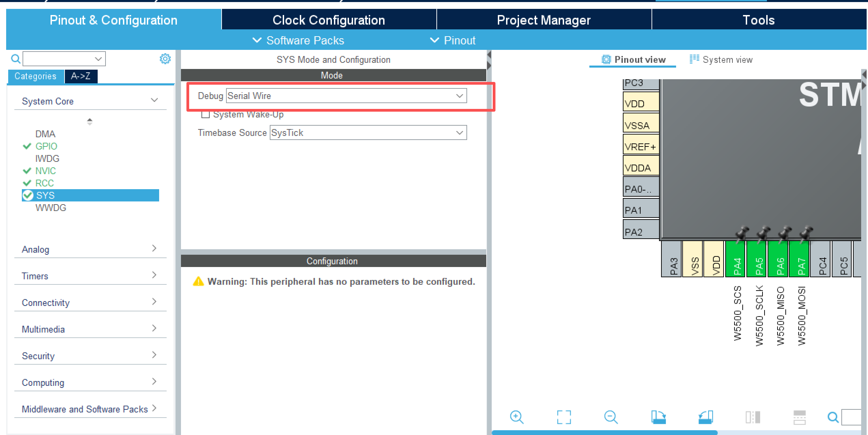This screenshot has width=868, height=435.
Task: Select NVIC in System Core list
Action: point(45,171)
